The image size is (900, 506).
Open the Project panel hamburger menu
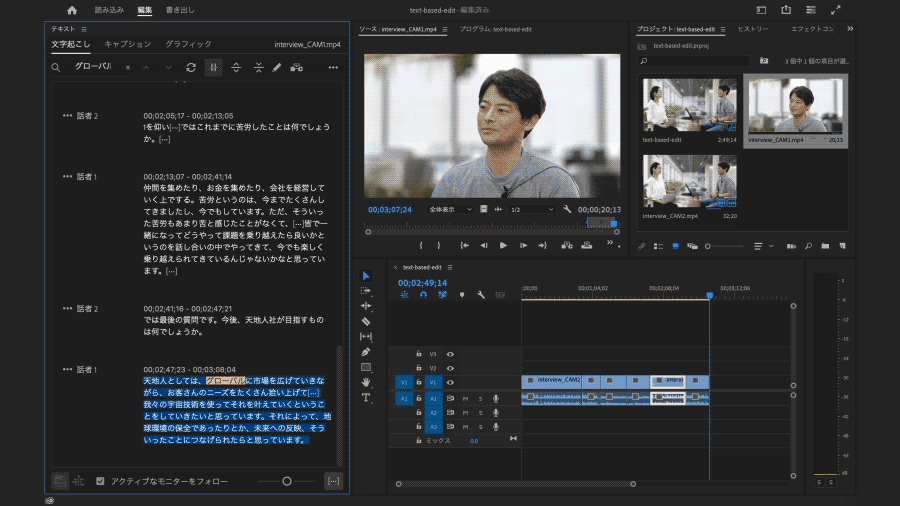click(x=723, y=29)
